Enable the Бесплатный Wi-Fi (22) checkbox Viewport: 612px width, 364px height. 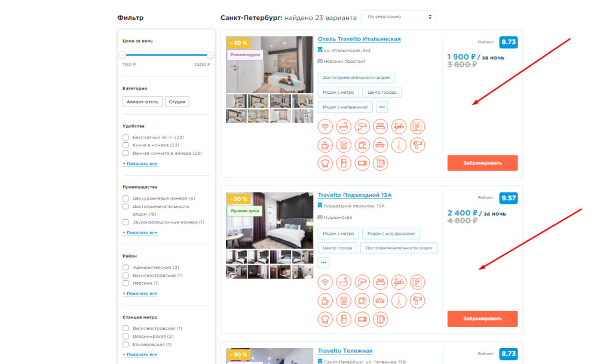[x=126, y=137]
